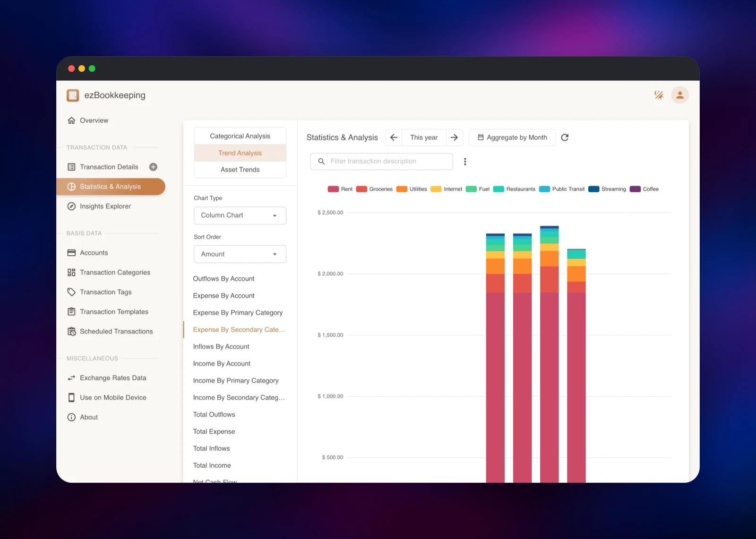Open the Sort Order dropdown
Image resolution: width=756 pixels, height=539 pixels.
click(240, 254)
